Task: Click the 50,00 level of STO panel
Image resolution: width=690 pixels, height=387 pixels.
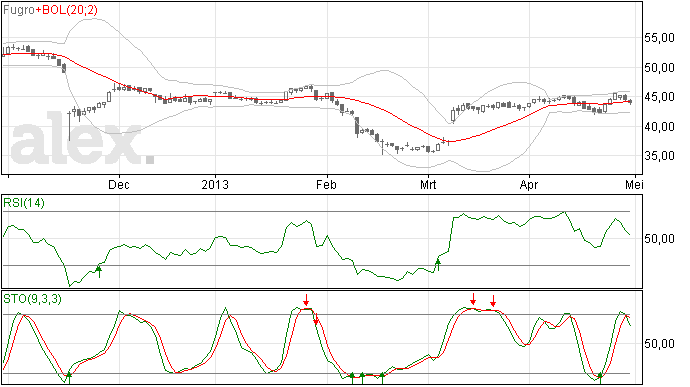Action: point(659,344)
